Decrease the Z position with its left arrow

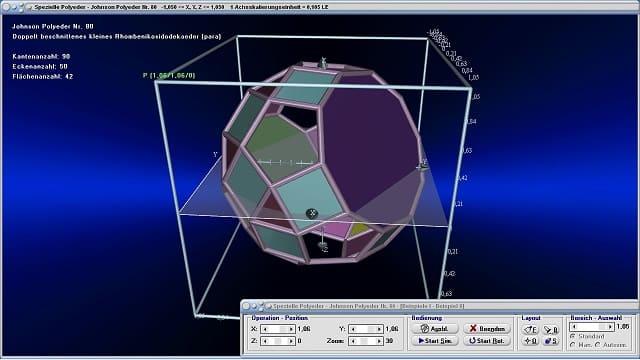click(265, 341)
